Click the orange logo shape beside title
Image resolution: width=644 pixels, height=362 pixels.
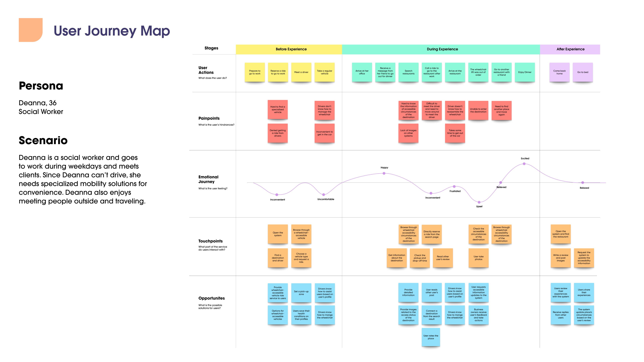(x=31, y=30)
